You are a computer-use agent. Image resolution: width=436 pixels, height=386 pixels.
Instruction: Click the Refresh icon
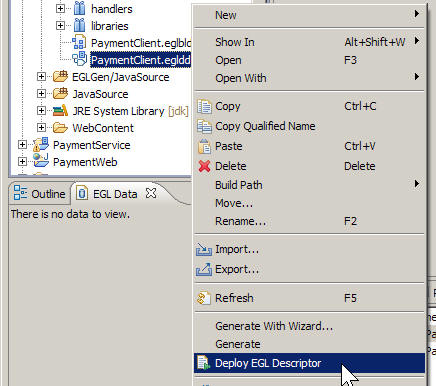[204, 298]
